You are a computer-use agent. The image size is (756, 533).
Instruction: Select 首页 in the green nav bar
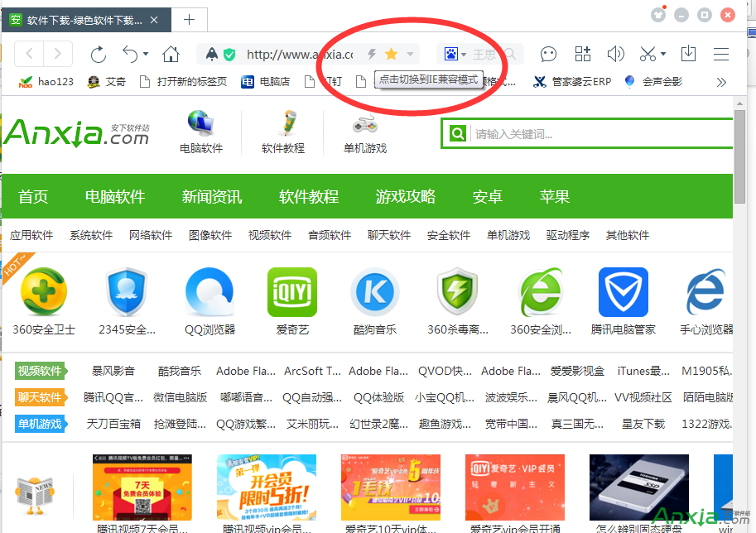(33, 197)
